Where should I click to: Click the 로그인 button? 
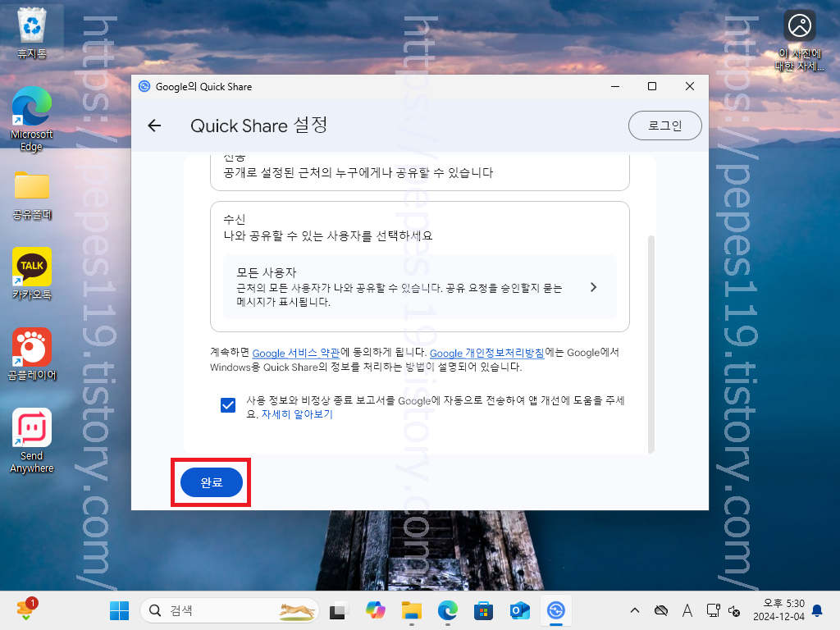[664, 126]
